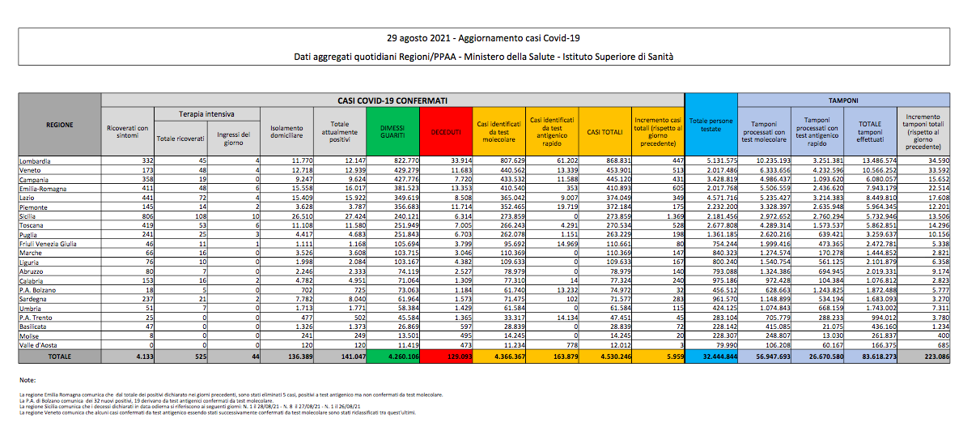Click the Note heading below the table
Screen dimensions: 980x431
28,380
